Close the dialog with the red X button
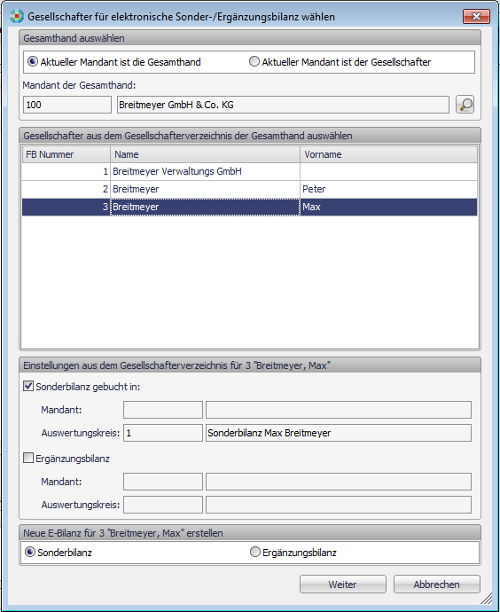 click(x=476, y=16)
